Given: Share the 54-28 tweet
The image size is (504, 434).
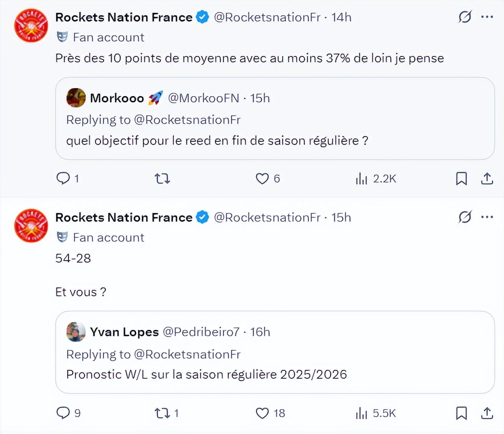Looking at the screenshot, I should pyautogui.click(x=487, y=413).
